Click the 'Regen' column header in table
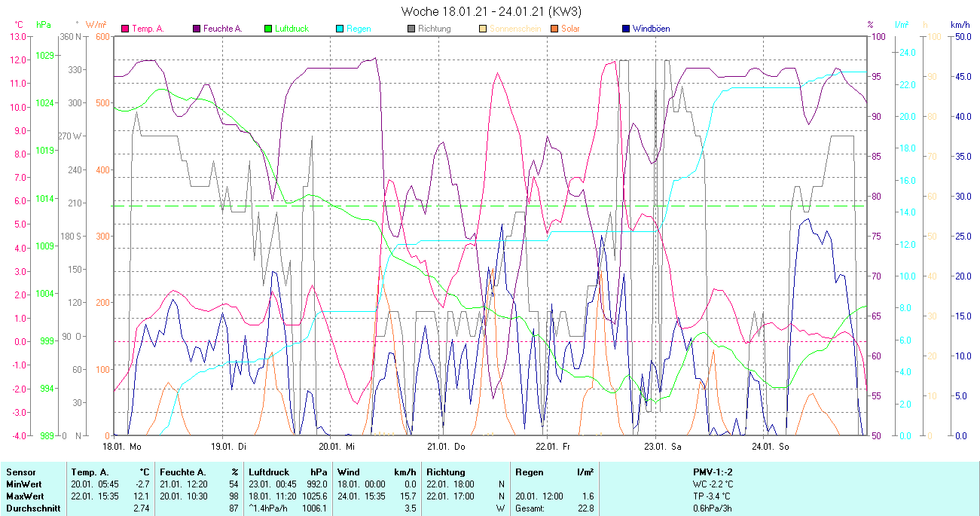 click(x=529, y=472)
